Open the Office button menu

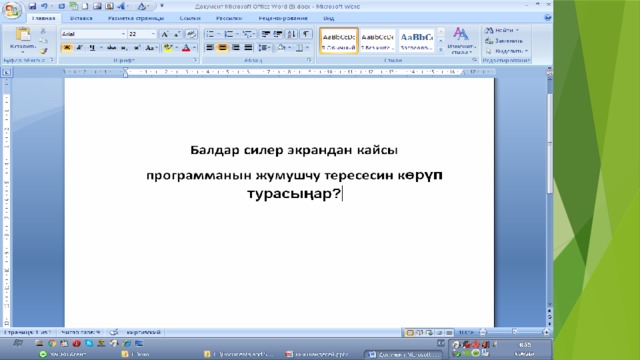click(x=12, y=10)
